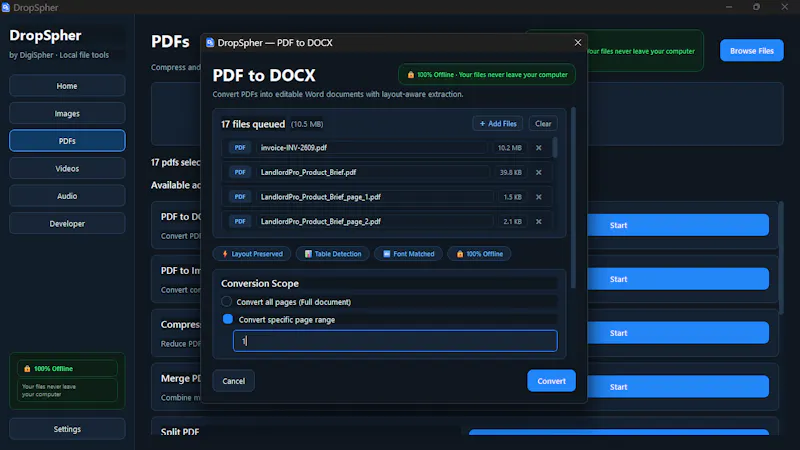800x450 pixels.
Task: Click main window actions list scrollbar
Action: point(781,258)
